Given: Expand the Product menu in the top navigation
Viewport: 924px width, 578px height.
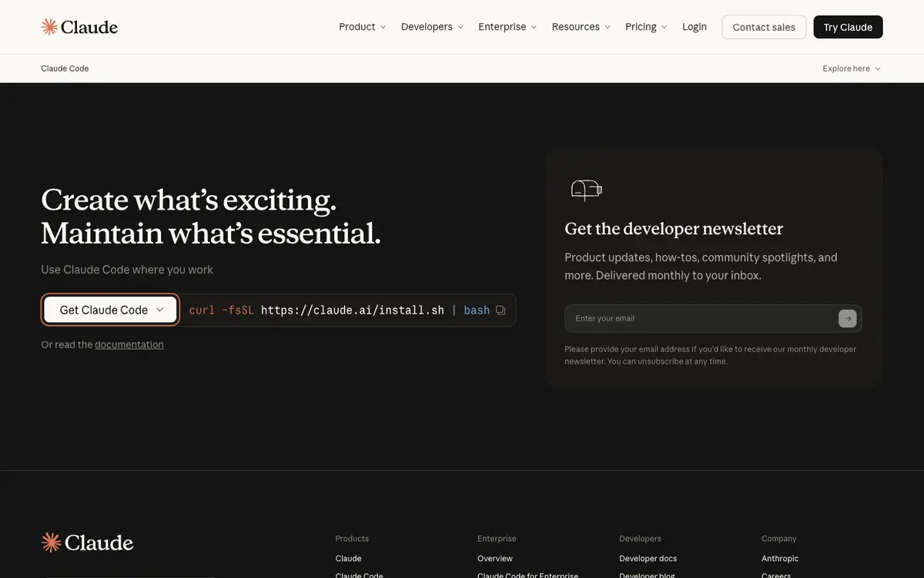Looking at the screenshot, I should click(362, 27).
